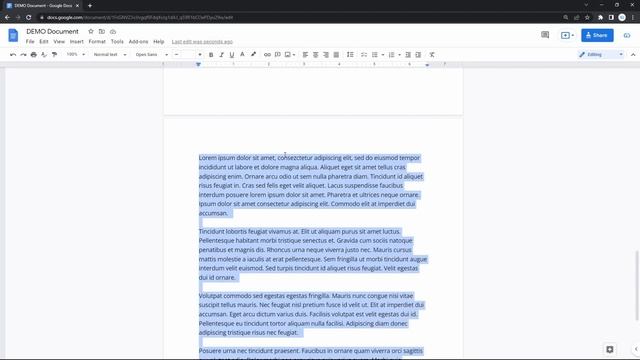The width and height of the screenshot is (640, 360).
Task: Open the Edit menu
Action: (x=44, y=42)
